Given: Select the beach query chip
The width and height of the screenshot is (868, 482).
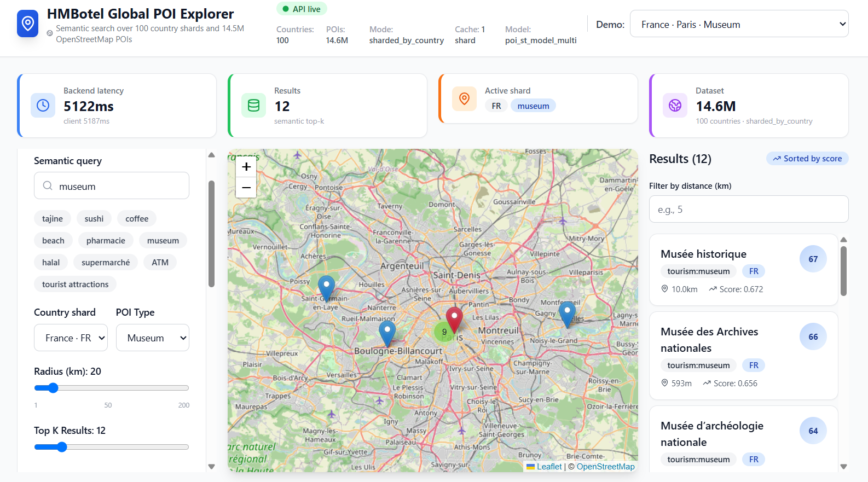Looking at the screenshot, I should click(53, 240).
